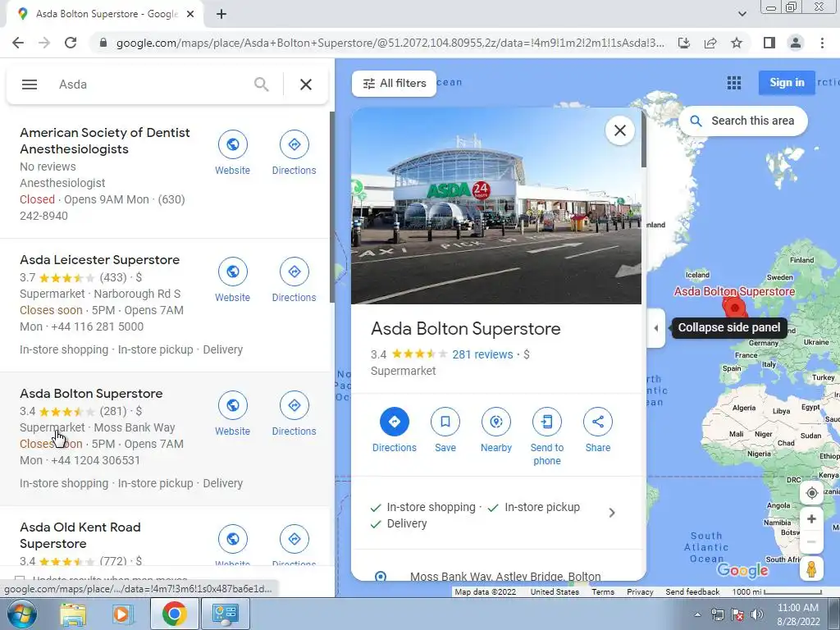Click the search magnifier icon
This screenshot has height=630, width=840.
click(x=261, y=84)
